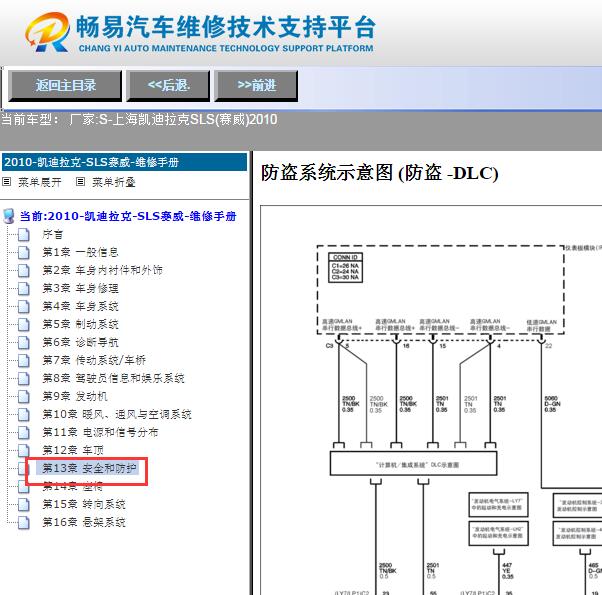
Task: Open 第4章 车身系统
Action: point(80,306)
